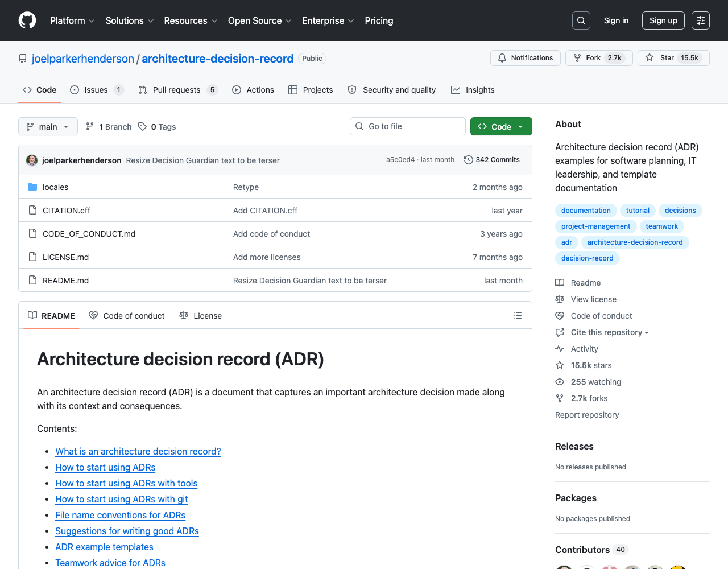The height and width of the screenshot is (569, 728).
Task: Focus the Go to file search field
Action: [x=408, y=126]
